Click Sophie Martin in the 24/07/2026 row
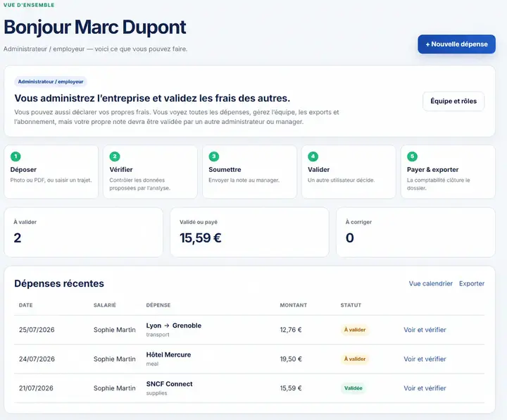 (x=115, y=359)
